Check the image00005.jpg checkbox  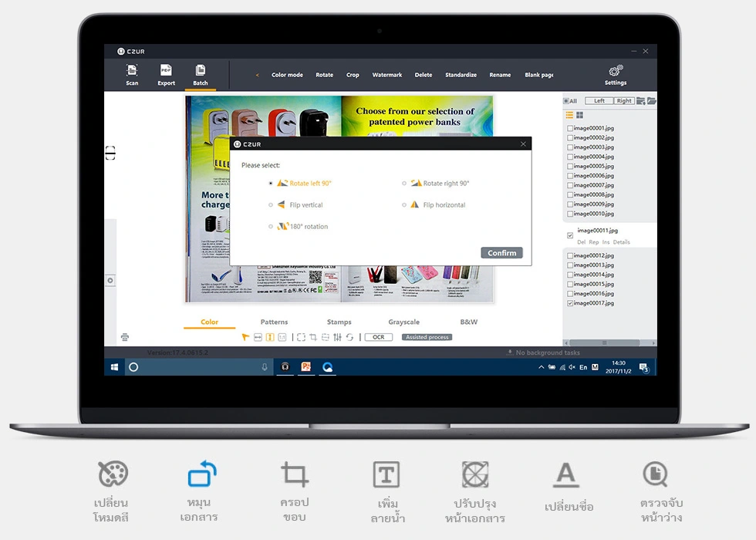click(x=570, y=167)
